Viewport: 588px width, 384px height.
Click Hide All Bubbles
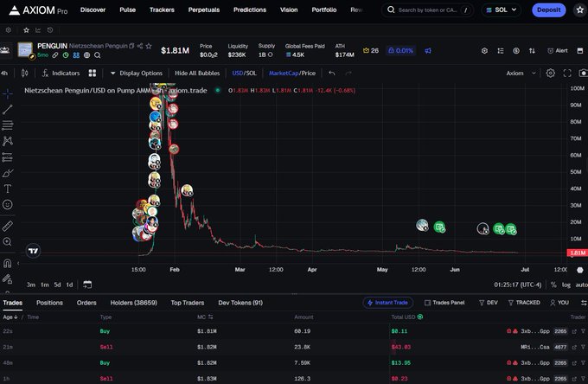[197, 74]
